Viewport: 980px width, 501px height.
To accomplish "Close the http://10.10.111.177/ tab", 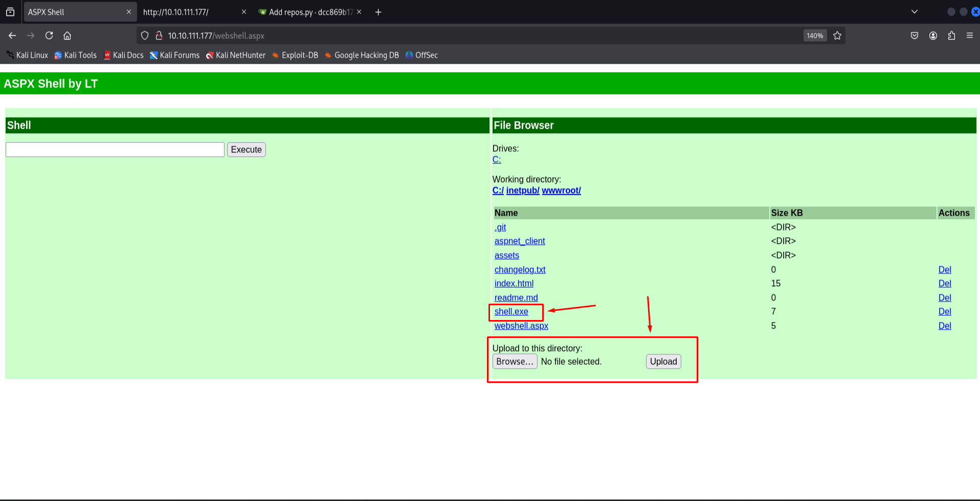I will coord(244,12).
